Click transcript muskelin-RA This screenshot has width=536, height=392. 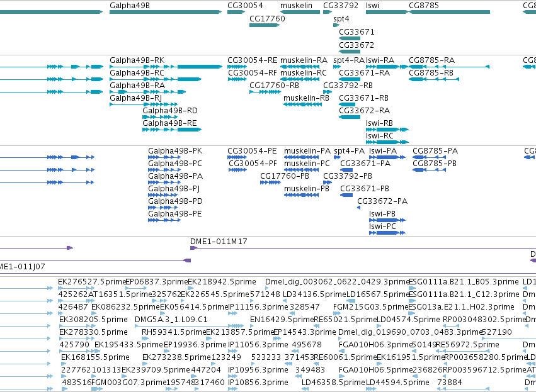coord(304,60)
